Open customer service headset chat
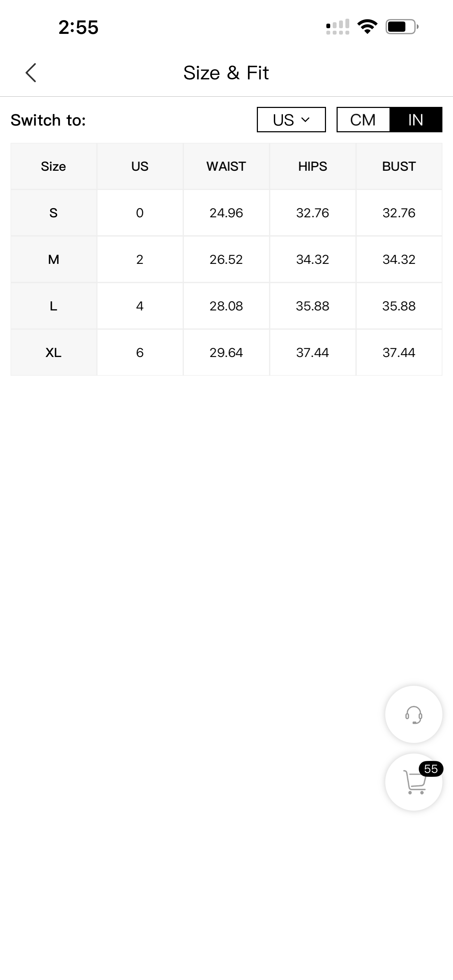 coord(413,714)
